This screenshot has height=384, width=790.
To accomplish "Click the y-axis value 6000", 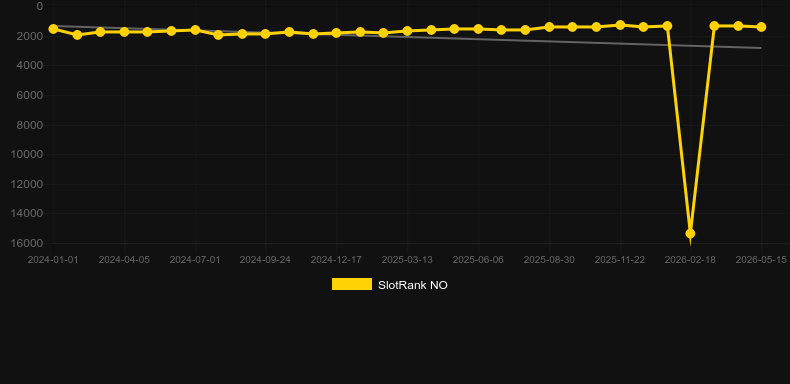I will pos(30,95).
